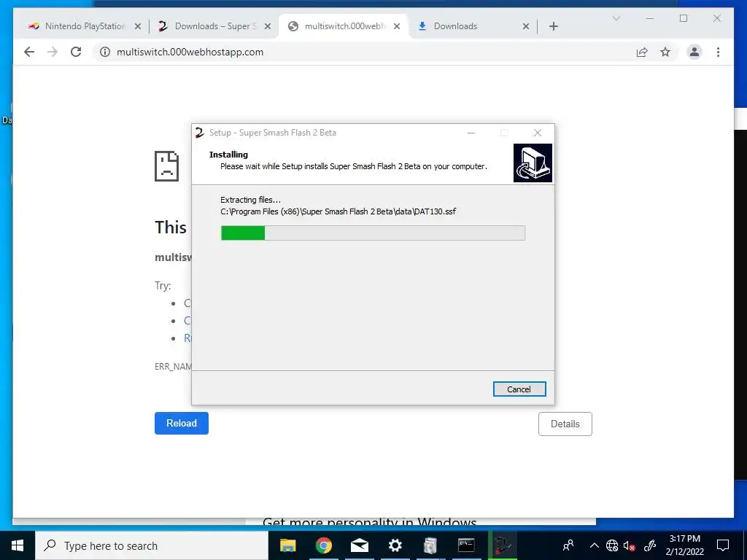Open the notification center icon

click(723, 545)
